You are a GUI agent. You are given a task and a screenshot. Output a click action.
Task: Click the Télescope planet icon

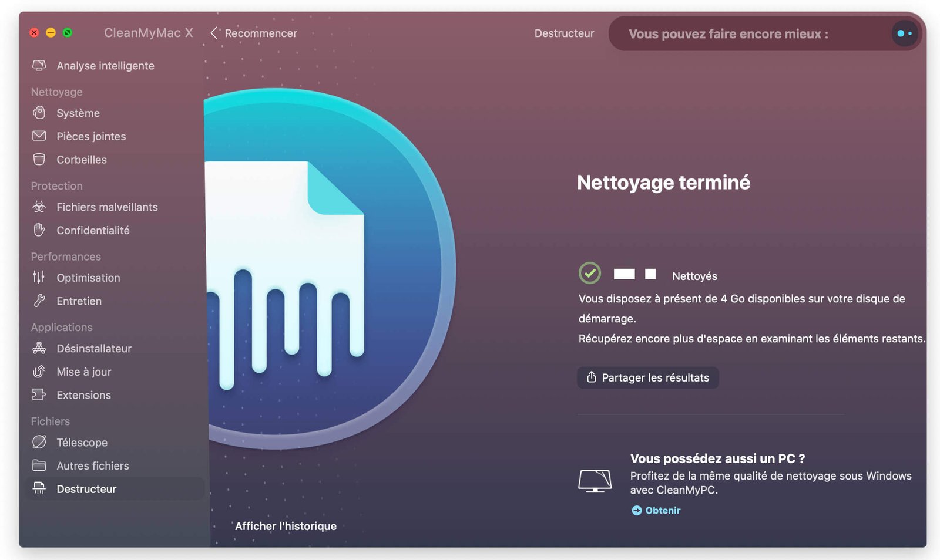(39, 442)
